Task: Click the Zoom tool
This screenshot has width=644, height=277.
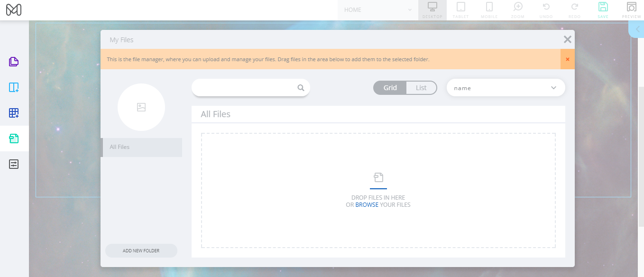Action: tap(517, 10)
